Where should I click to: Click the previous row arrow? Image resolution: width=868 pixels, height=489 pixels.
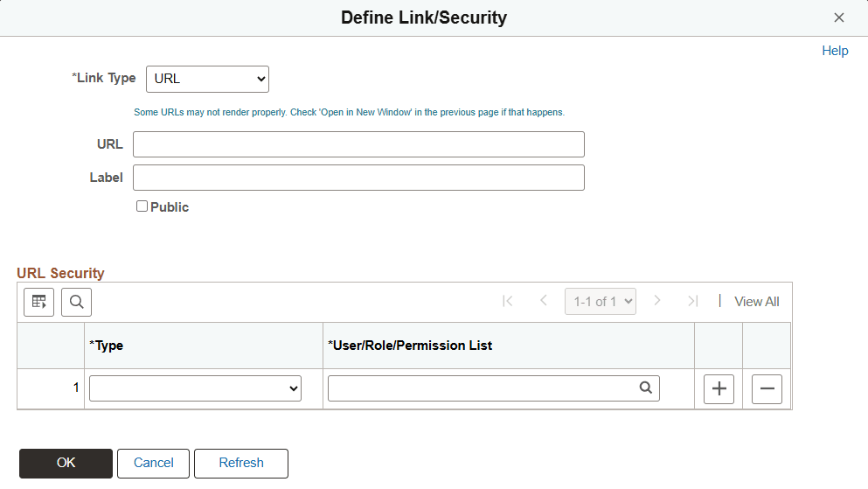pos(544,301)
